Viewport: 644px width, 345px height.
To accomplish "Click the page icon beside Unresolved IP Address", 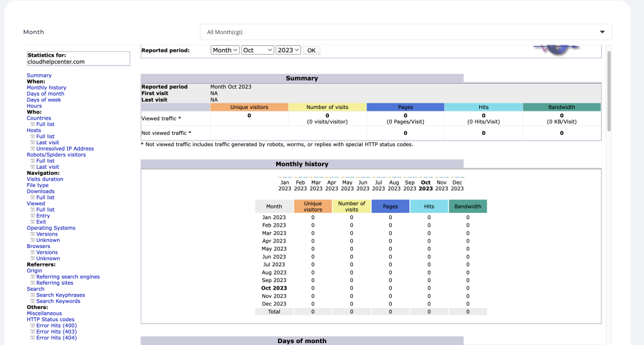I will tap(32, 149).
